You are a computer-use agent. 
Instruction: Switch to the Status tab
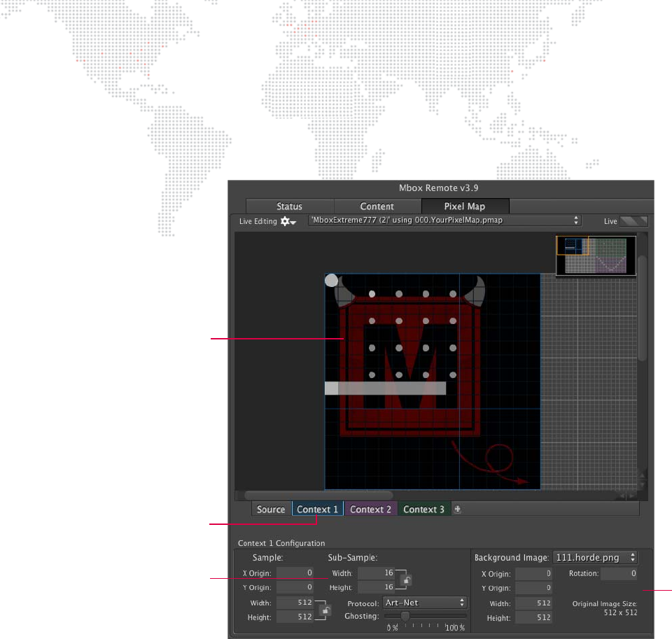[289, 206]
